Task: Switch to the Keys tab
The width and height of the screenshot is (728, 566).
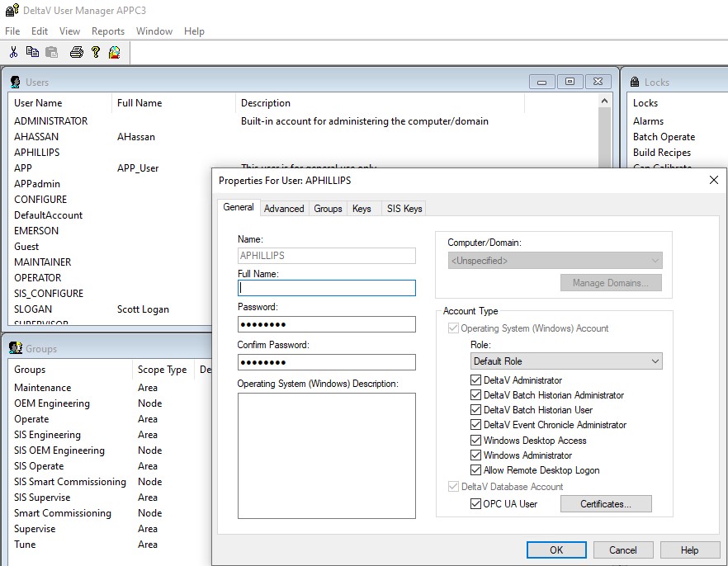Action: 362,209
